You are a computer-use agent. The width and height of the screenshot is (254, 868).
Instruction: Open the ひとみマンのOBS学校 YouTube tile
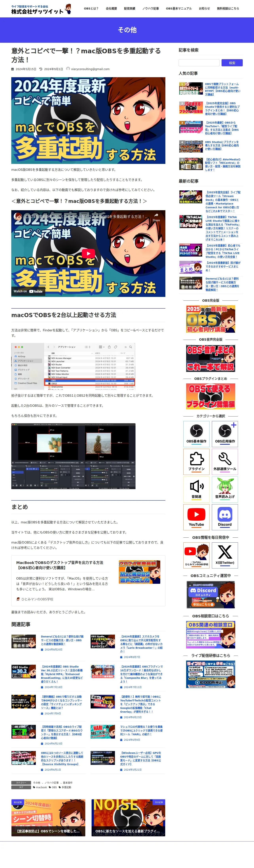pos(196,555)
